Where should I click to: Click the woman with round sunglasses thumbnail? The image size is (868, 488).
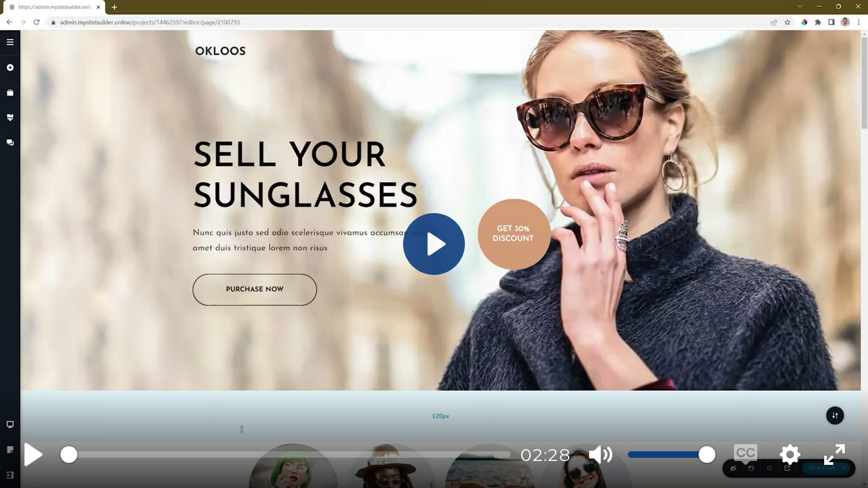pyautogui.click(x=587, y=466)
